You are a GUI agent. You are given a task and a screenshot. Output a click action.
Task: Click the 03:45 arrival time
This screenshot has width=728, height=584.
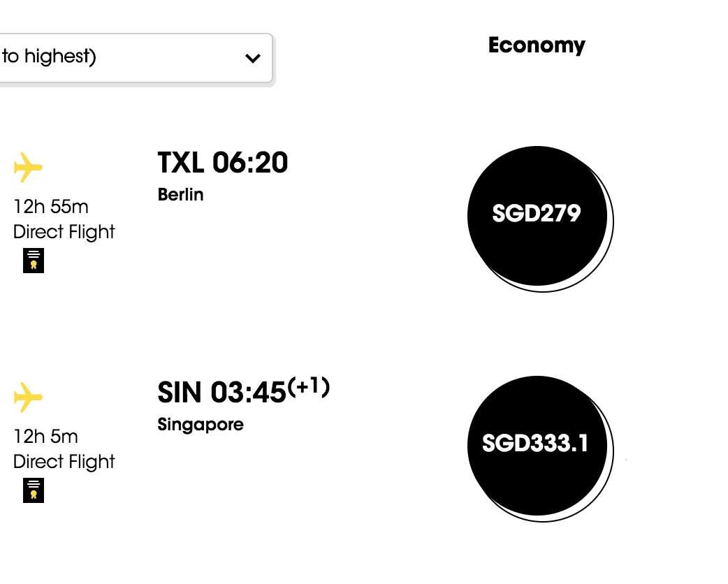coord(249,393)
